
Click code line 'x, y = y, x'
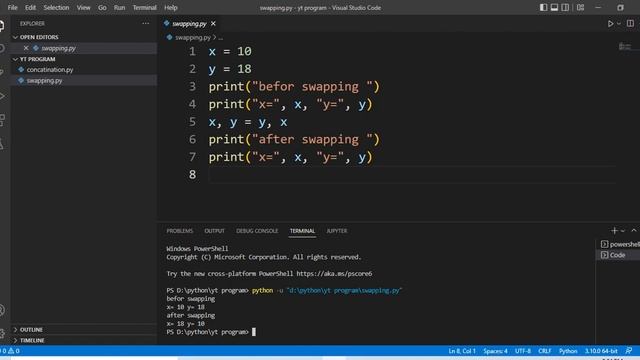tap(248, 122)
